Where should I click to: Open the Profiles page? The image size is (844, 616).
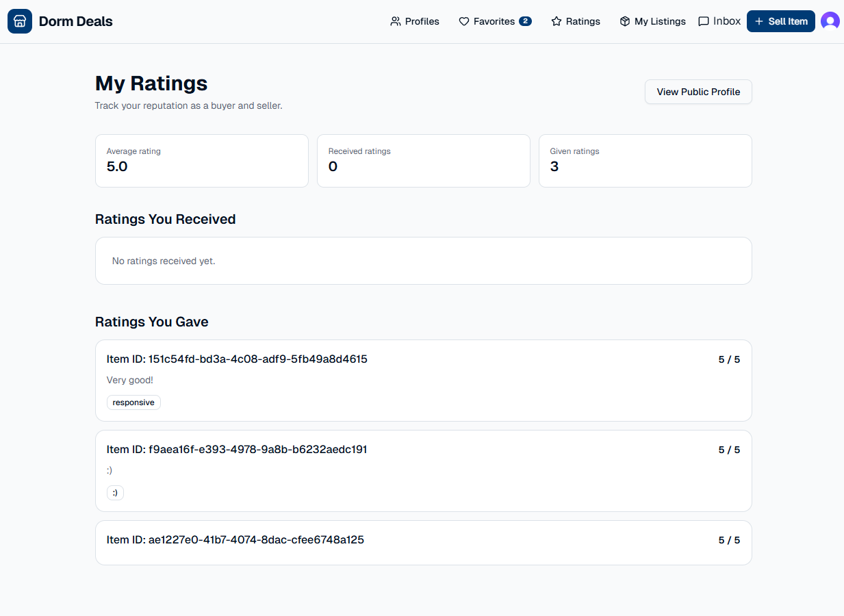tap(422, 21)
